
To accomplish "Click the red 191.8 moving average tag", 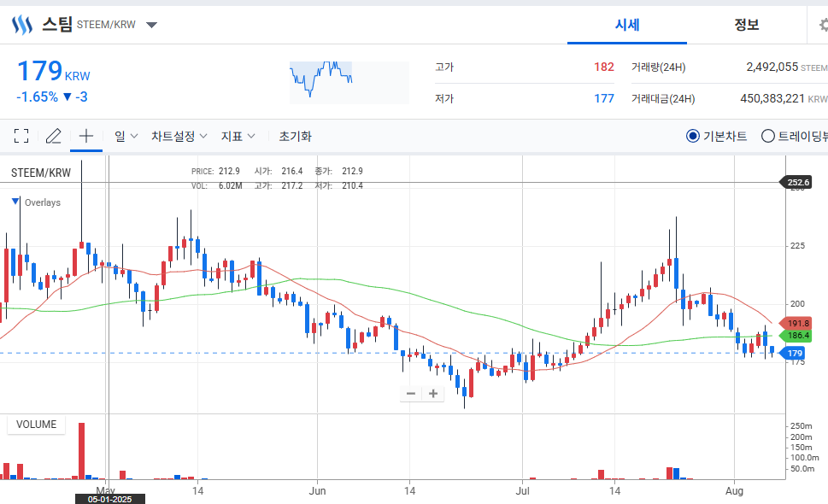I will coord(796,324).
